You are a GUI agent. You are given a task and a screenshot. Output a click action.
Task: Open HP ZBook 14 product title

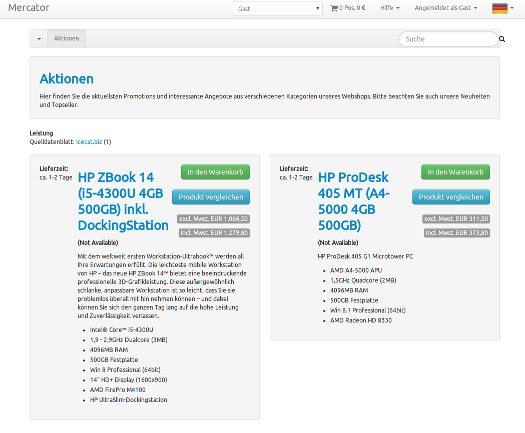(x=123, y=201)
